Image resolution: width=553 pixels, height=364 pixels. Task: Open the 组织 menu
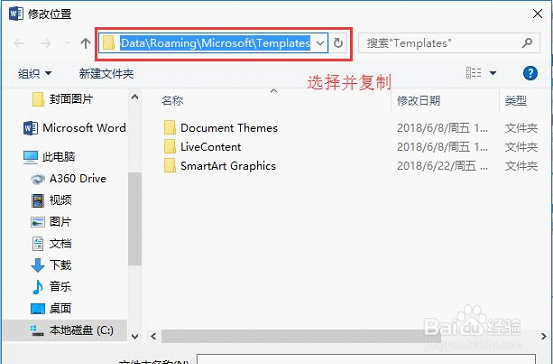coord(35,73)
